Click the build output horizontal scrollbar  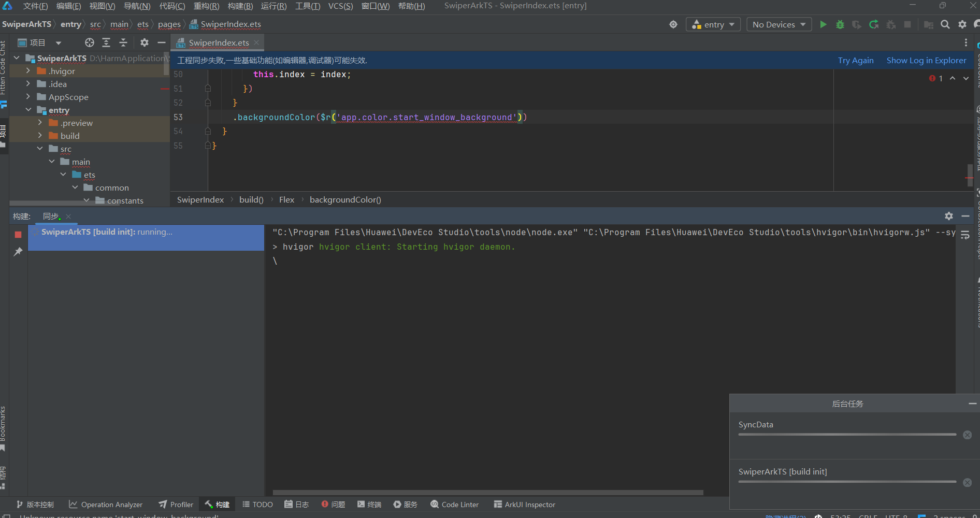[488, 493]
